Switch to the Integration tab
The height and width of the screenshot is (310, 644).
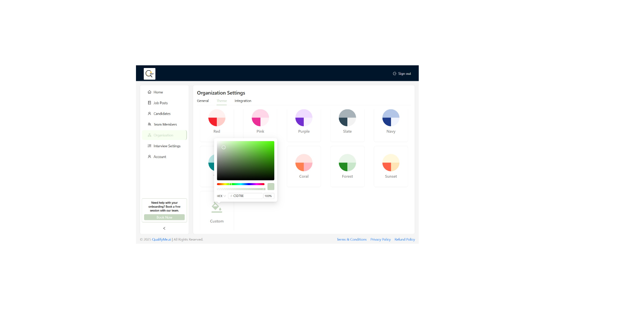[243, 101]
